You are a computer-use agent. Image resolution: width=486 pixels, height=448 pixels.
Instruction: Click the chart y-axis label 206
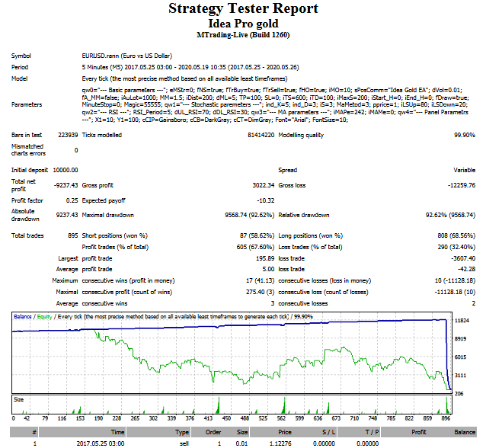[x=459, y=393]
